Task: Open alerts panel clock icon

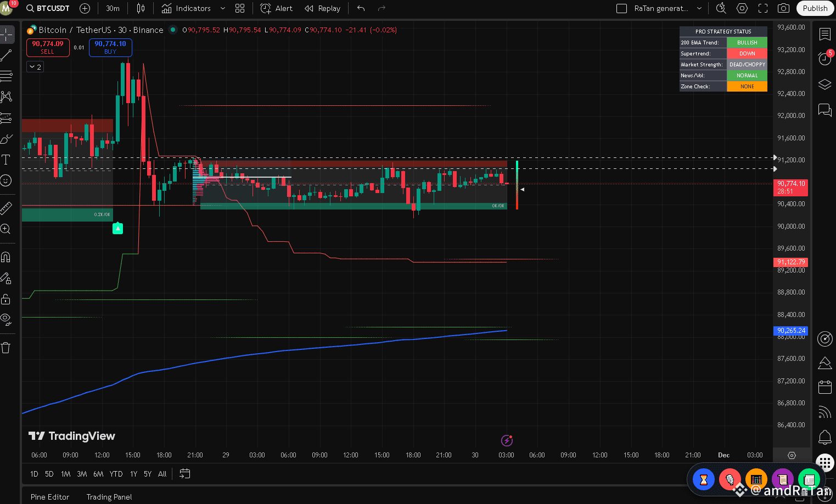Action: click(824, 59)
